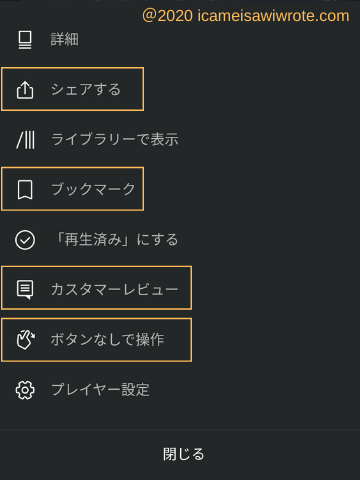
Task: Click the 閉じる button
Action: 183,454
